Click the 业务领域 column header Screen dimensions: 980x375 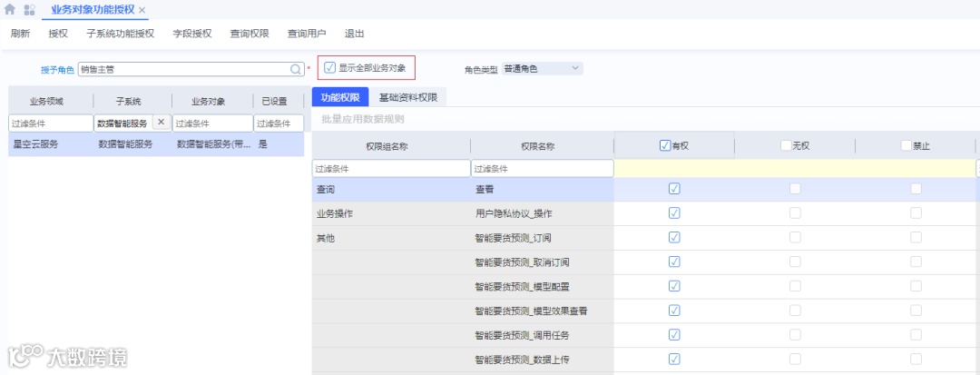46,102
